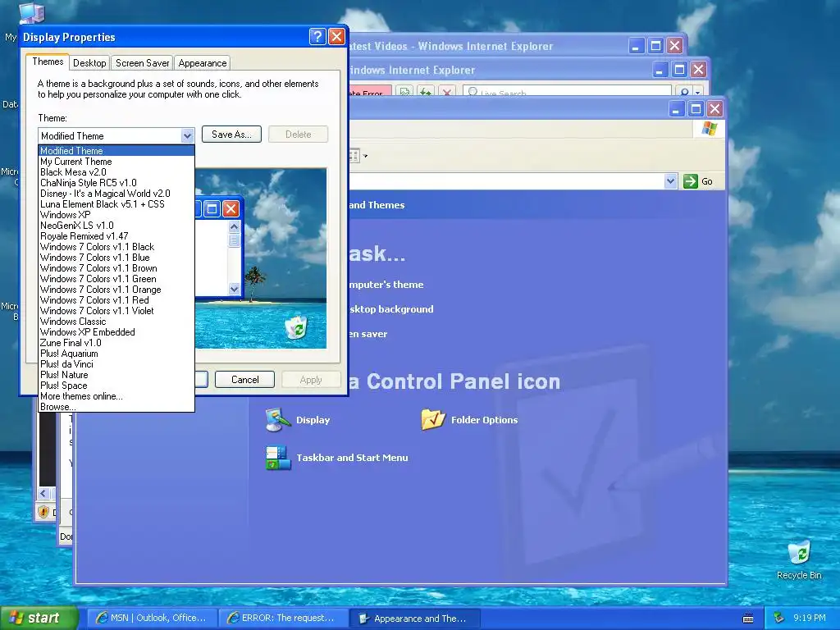Choose Windows XP Embedded theme
Screen dimensions: 840x630
tap(116, 332)
